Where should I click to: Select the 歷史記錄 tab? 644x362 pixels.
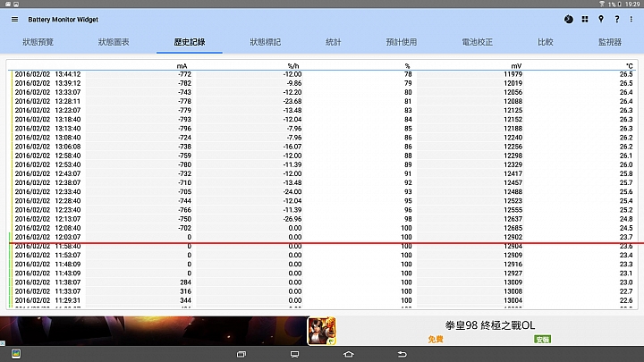(x=190, y=42)
